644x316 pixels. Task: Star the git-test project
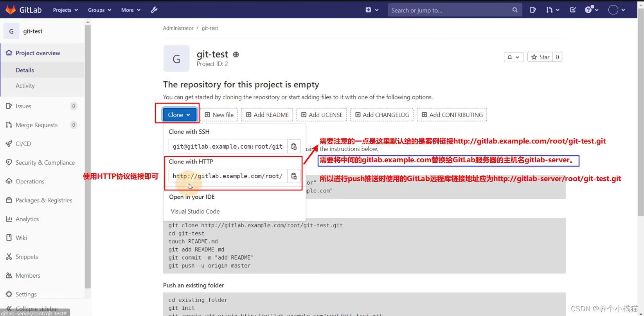[x=540, y=57]
